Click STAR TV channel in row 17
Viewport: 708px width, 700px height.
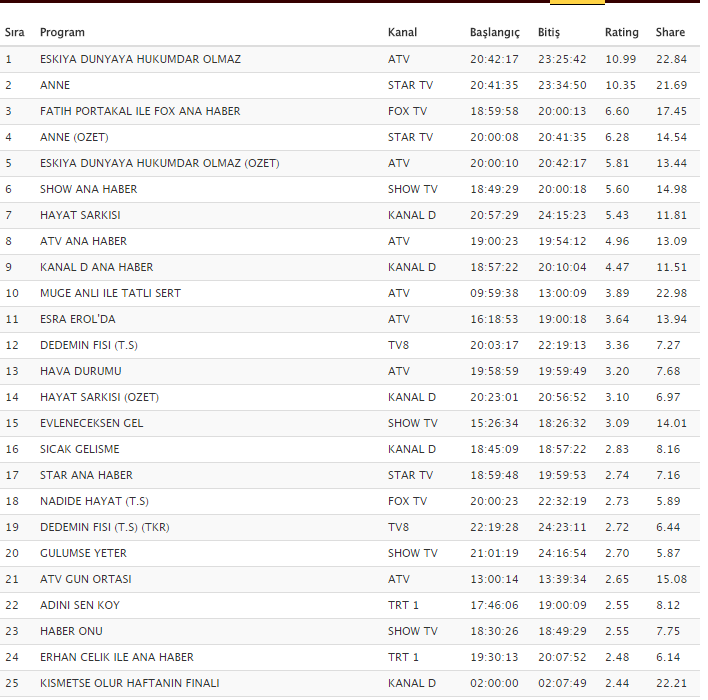click(410, 475)
